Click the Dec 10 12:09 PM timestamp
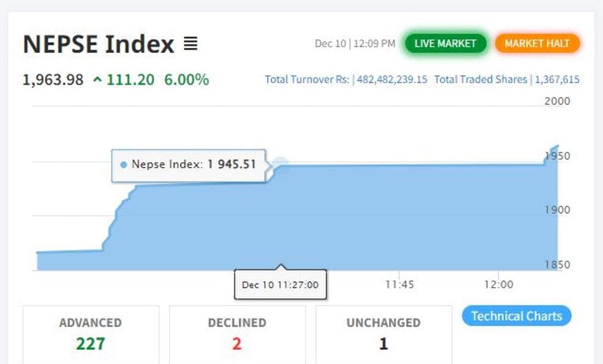Screen dimensions: 603x364 point(355,43)
